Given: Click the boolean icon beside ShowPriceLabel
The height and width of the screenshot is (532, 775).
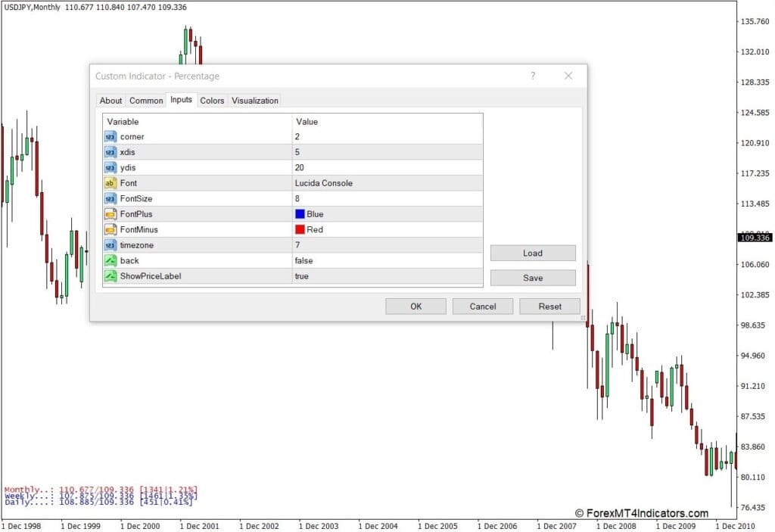Looking at the screenshot, I should pos(110,276).
